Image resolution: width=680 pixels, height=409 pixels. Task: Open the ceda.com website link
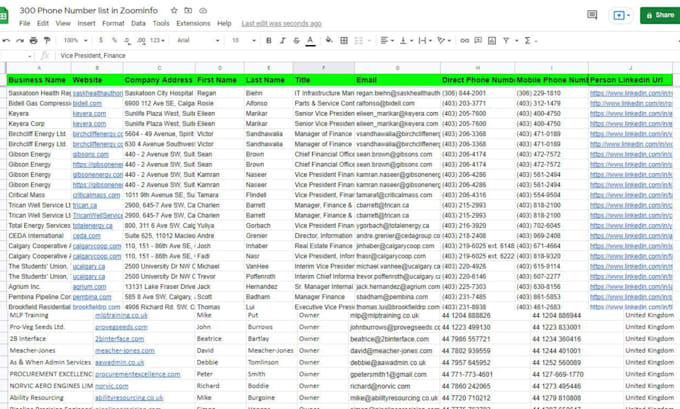click(86, 236)
